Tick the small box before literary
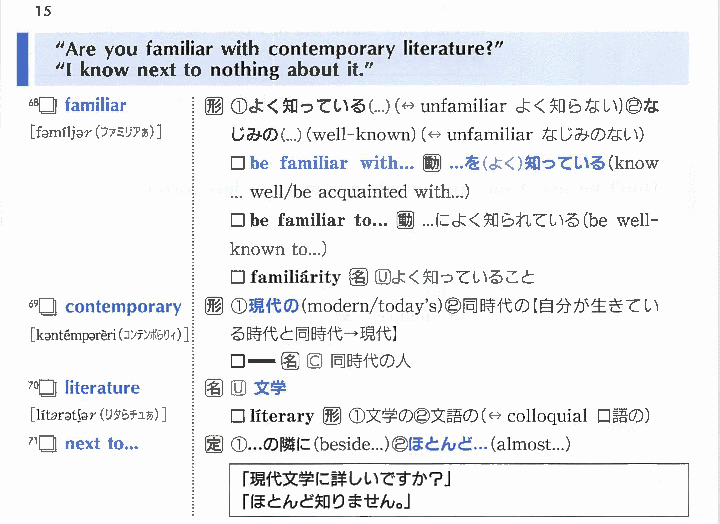The height and width of the screenshot is (524, 720). (237, 417)
